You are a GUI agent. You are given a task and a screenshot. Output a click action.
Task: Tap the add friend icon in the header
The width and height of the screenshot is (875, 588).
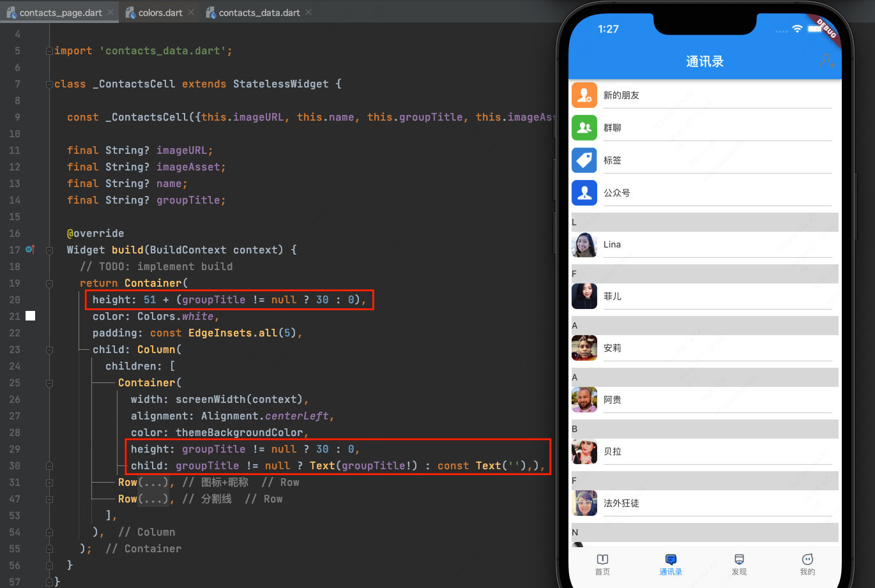coord(826,61)
